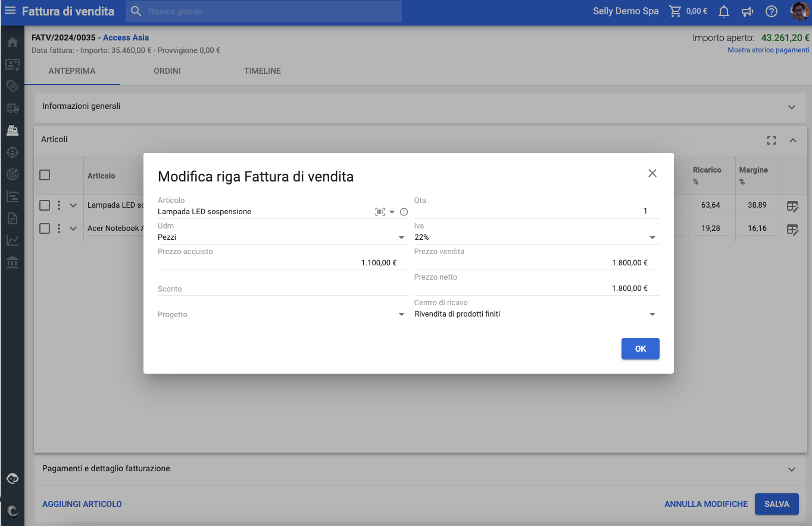812x526 pixels.
Task: Click edit-row icon for Acer Notebook row
Action: [x=792, y=229]
